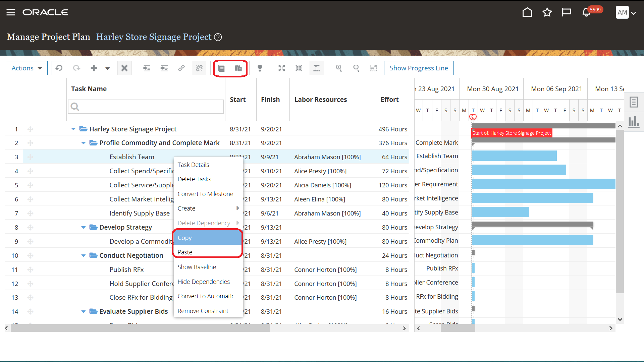The width and height of the screenshot is (644, 362).
Task: Expand the Add task dropdown arrow
Action: (x=107, y=68)
